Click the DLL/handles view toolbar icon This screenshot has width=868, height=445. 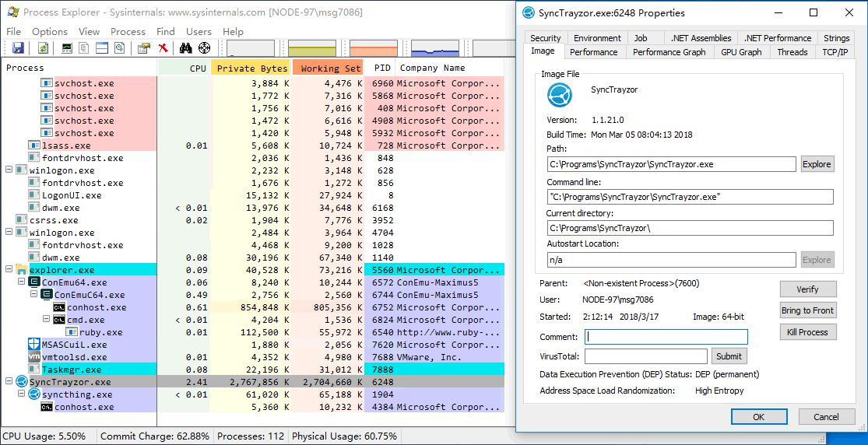pos(120,48)
